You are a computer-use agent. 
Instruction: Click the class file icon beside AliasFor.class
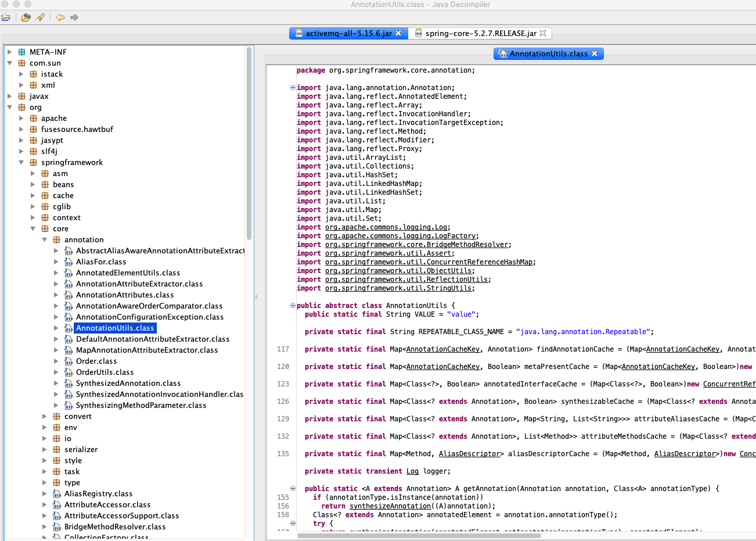coord(69,261)
